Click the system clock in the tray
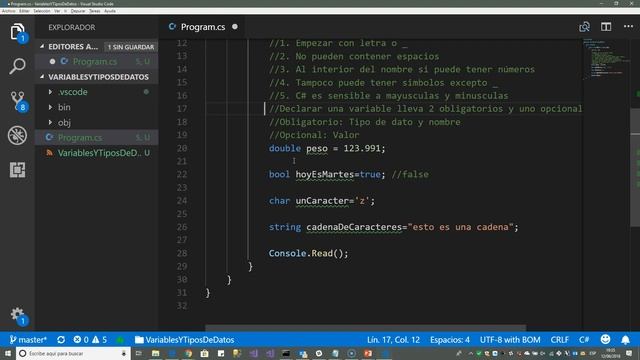Screen dimensions: 640x360 [x=611, y=353]
